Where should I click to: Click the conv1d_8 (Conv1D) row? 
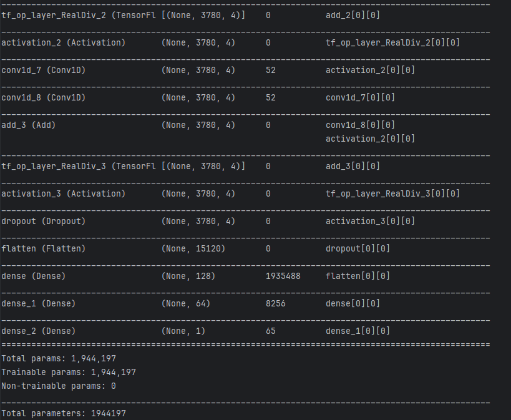37,97
